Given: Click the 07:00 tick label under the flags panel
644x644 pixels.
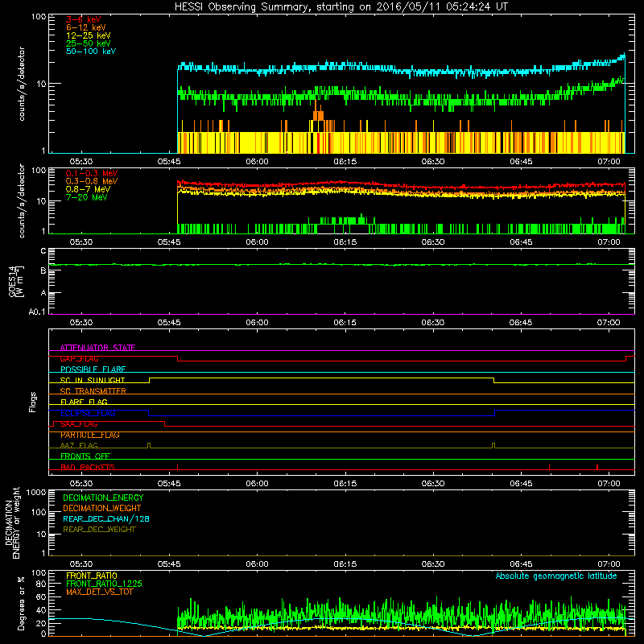Looking at the screenshot, I should point(609,484).
